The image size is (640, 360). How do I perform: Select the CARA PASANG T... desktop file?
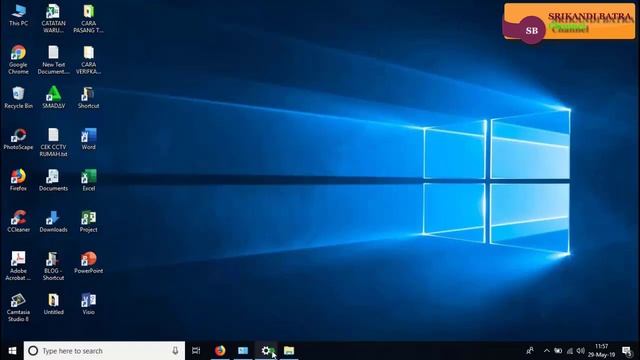point(89,18)
